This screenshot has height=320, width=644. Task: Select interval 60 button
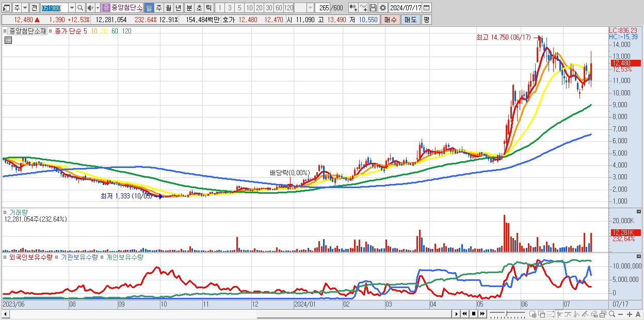coord(279,8)
